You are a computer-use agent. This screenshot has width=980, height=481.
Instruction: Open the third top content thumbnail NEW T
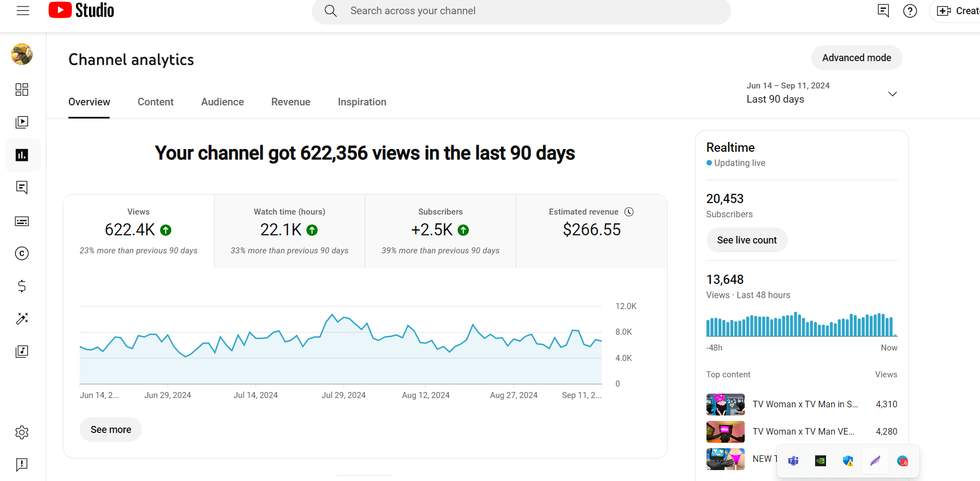pos(726,459)
